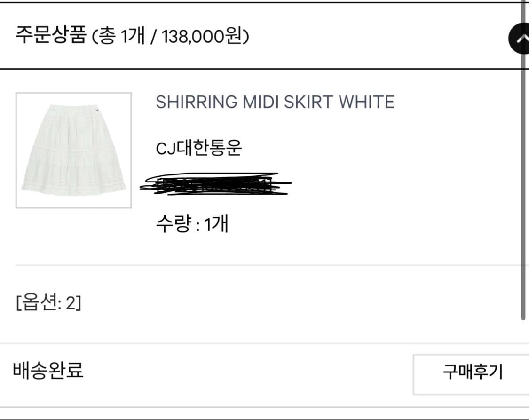529x420 pixels.
Task: Click the word SHIRRING in the product name
Action: coord(197,102)
